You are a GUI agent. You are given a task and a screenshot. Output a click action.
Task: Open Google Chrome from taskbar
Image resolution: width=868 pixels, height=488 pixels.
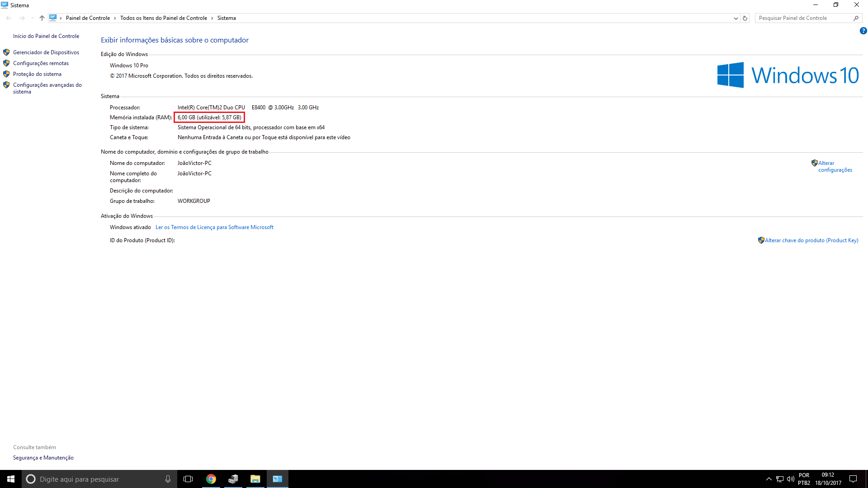(x=211, y=479)
